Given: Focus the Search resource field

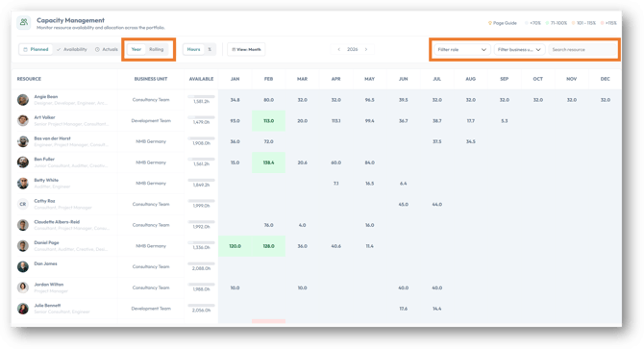Looking at the screenshot, I should 583,50.
